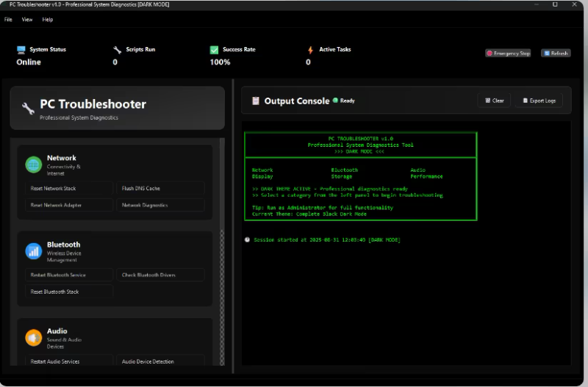Open the Help menu

(x=48, y=19)
